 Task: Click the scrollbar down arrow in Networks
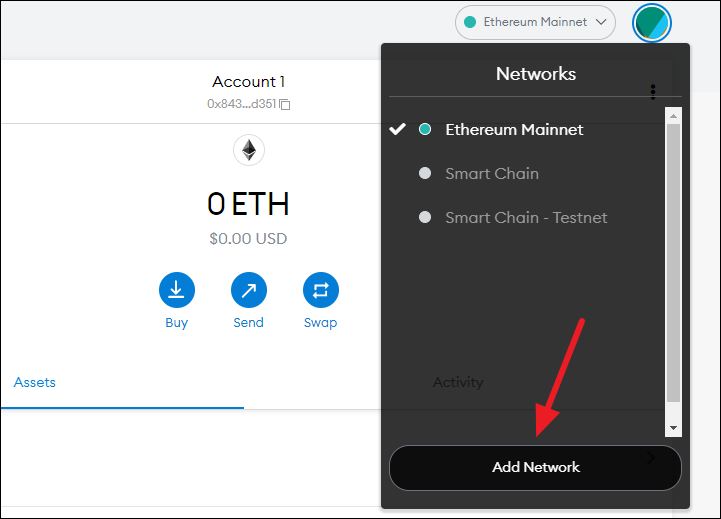pyautogui.click(x=673, y=428)
